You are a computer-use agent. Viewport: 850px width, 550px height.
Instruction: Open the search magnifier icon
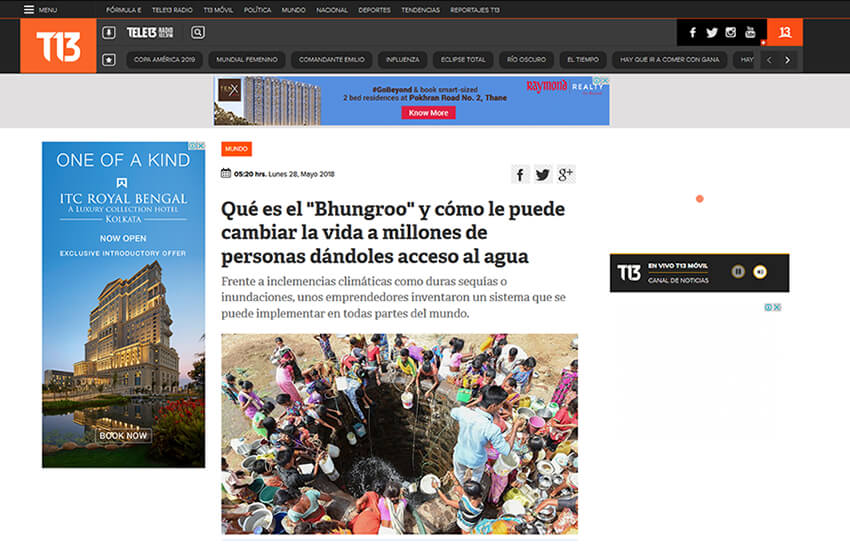coord(198,33)
